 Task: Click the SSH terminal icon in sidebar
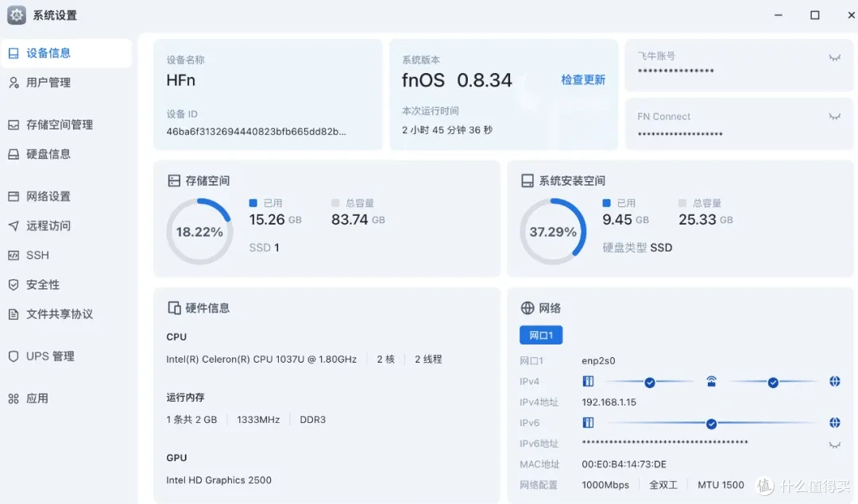tap(14, 256)
